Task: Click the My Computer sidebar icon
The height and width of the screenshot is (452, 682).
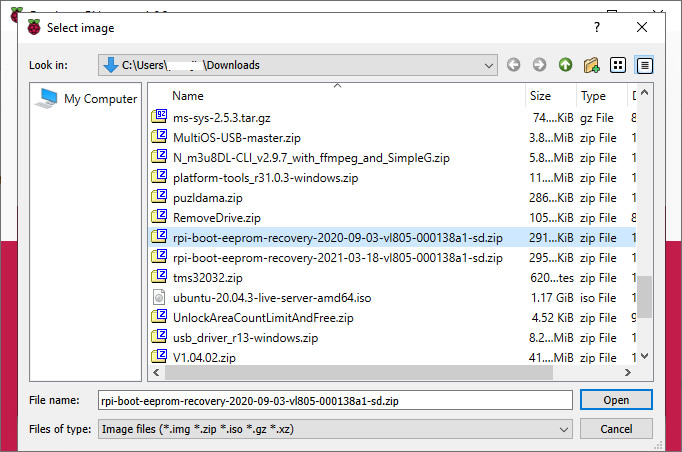Action: point(47,98)
